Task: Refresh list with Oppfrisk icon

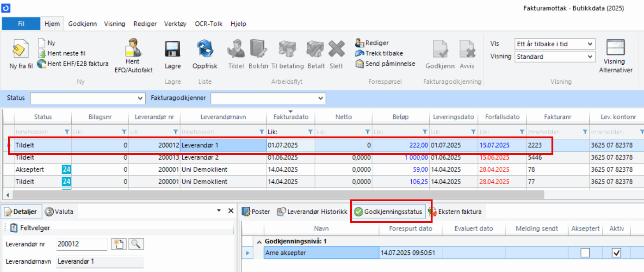Action: coord(204,49)
